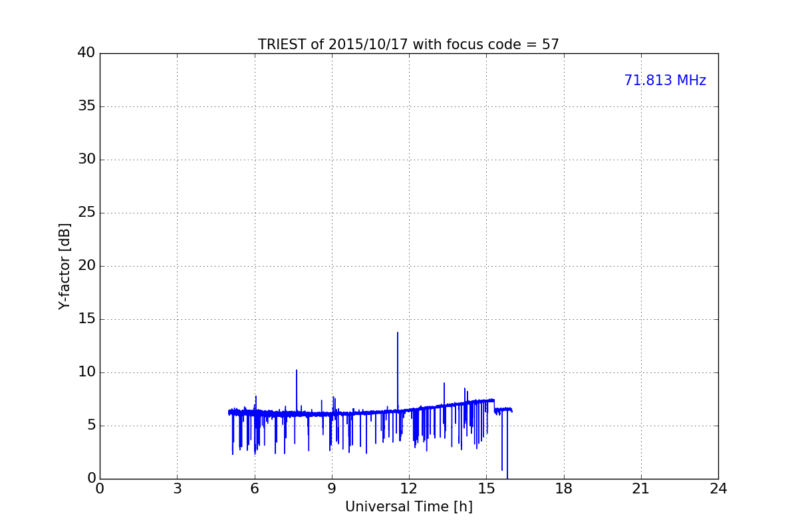Click the tallest spike peak near 11.5 h
The image size is (798, 532).
click(x=398, y=332)
